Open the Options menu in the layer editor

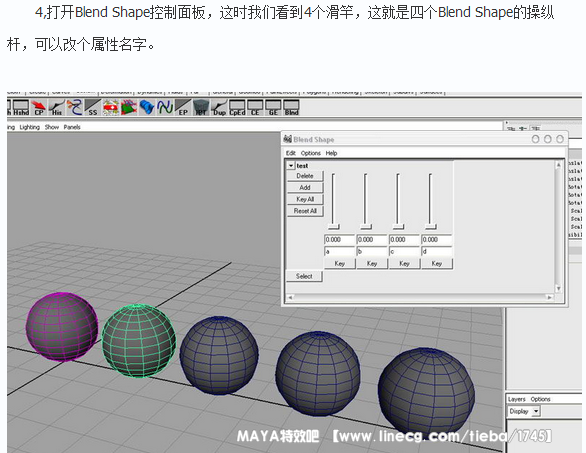point(540,399)
